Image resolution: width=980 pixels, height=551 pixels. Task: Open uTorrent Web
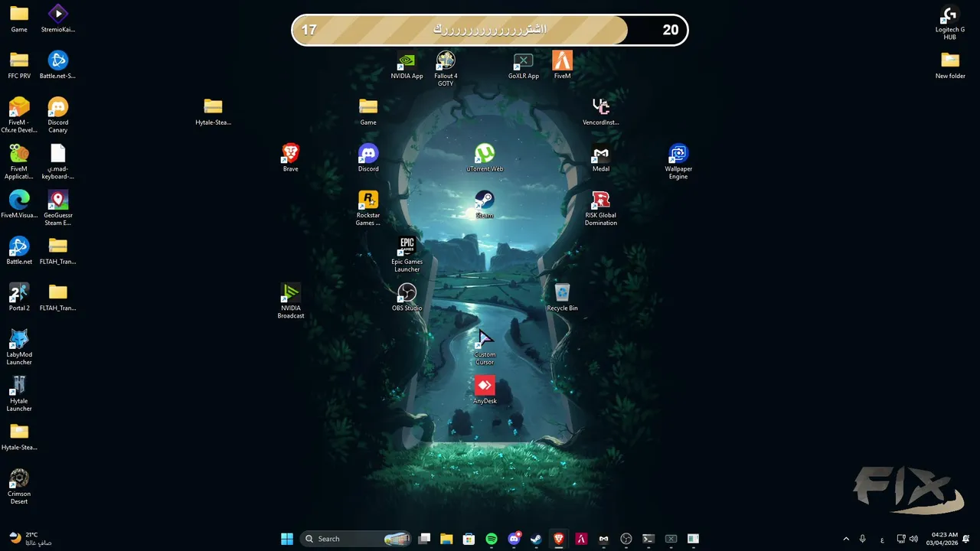pyautogui.click(x=485, y=158)
